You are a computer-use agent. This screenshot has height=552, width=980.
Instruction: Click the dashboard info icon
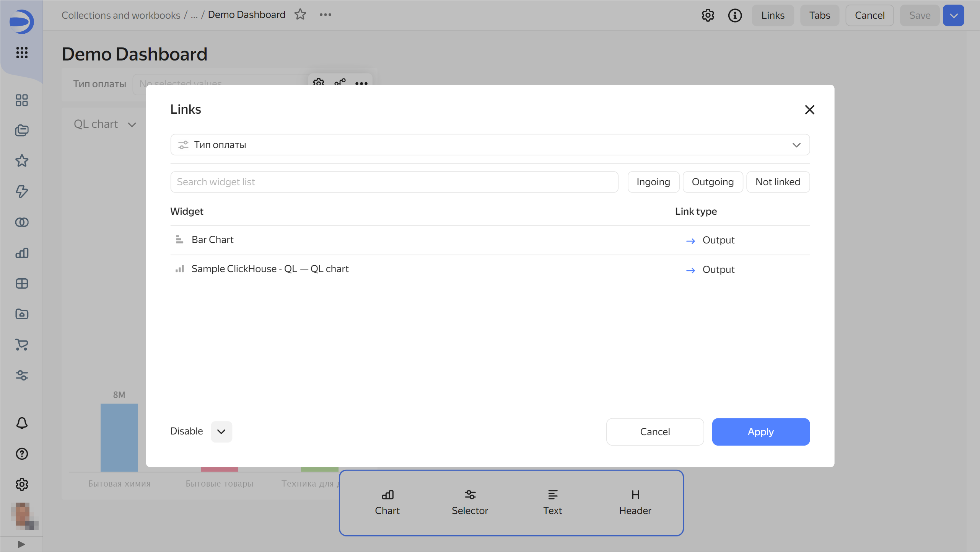tap(734, 15)
